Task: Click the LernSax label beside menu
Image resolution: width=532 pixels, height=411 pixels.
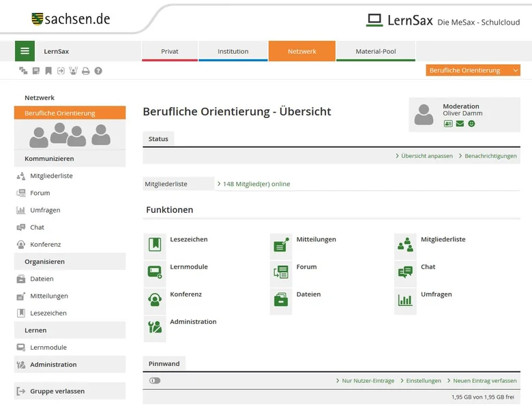Action: (57, 51)
